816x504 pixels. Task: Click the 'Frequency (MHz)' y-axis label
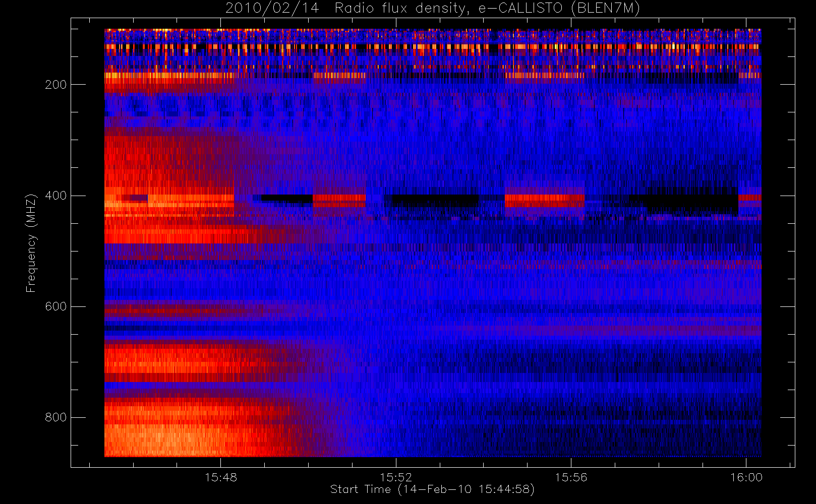click(x=31, y=243)
